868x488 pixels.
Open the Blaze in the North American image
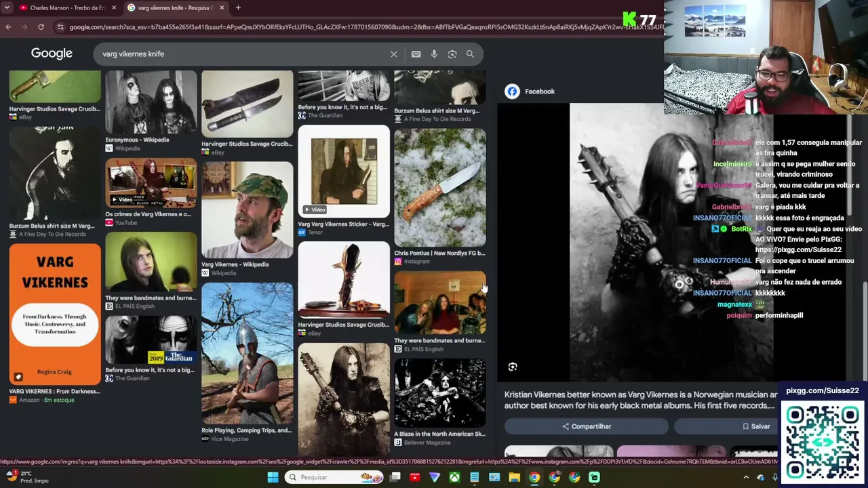point(440,393)
